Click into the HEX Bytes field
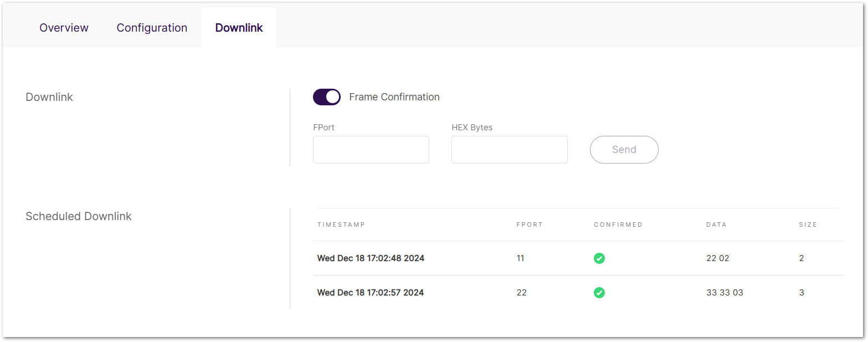Viewport: 868px width, 342px height. click(x=509, y=150)
